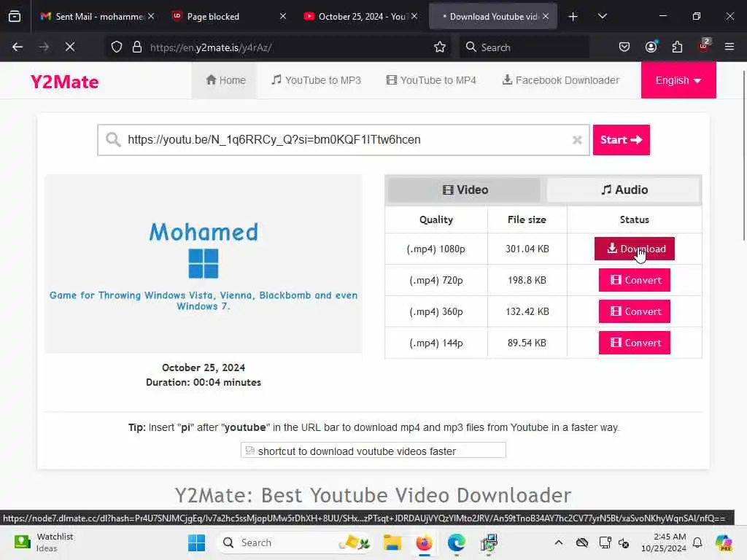Switch to Page blocked tab
The image size is (747, 560).
(x=228, y=16)
